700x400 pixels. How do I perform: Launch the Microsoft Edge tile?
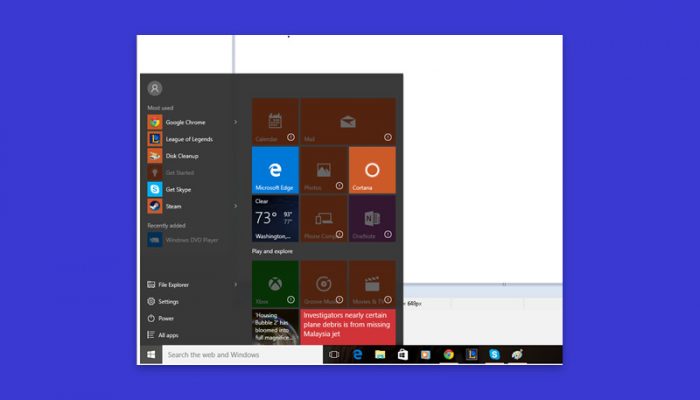pyautogui.click(x=275, y=170)
